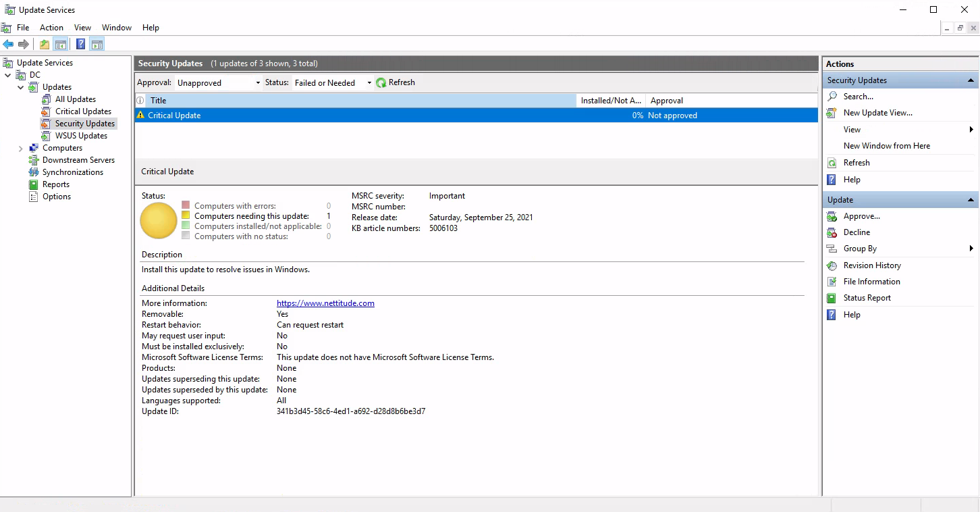
Task: Click the yellow Computers needing update swatch
Action: click(x=186, y=215)
